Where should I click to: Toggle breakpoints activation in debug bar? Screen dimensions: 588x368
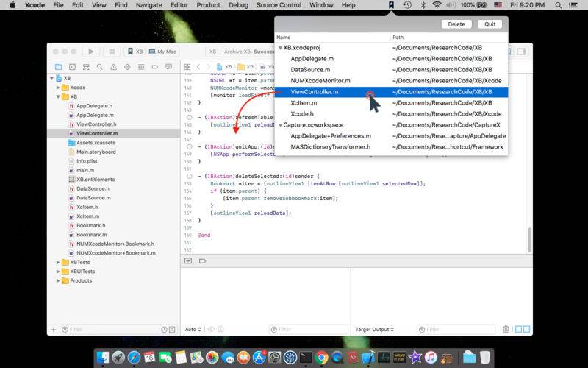[x=203, y=261]
